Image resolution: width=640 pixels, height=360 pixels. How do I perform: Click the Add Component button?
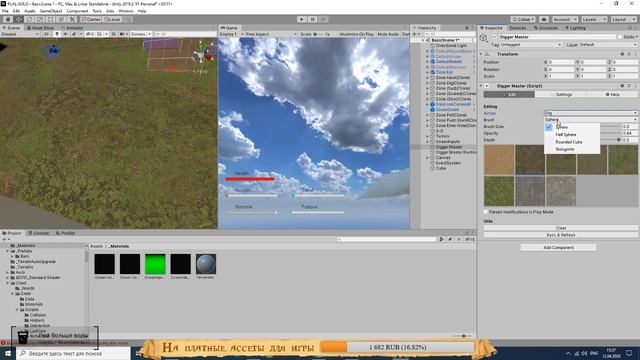[558, 247]
